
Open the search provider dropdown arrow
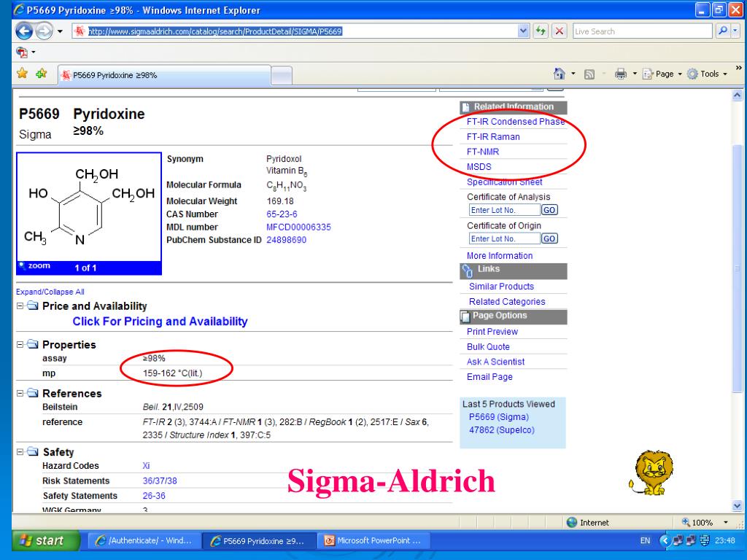[735, 31]
